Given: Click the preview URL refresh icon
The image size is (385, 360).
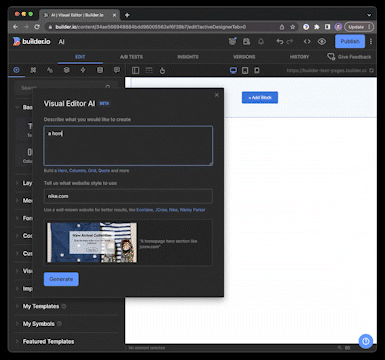Looking at the screenshot, I should [371, 70].
